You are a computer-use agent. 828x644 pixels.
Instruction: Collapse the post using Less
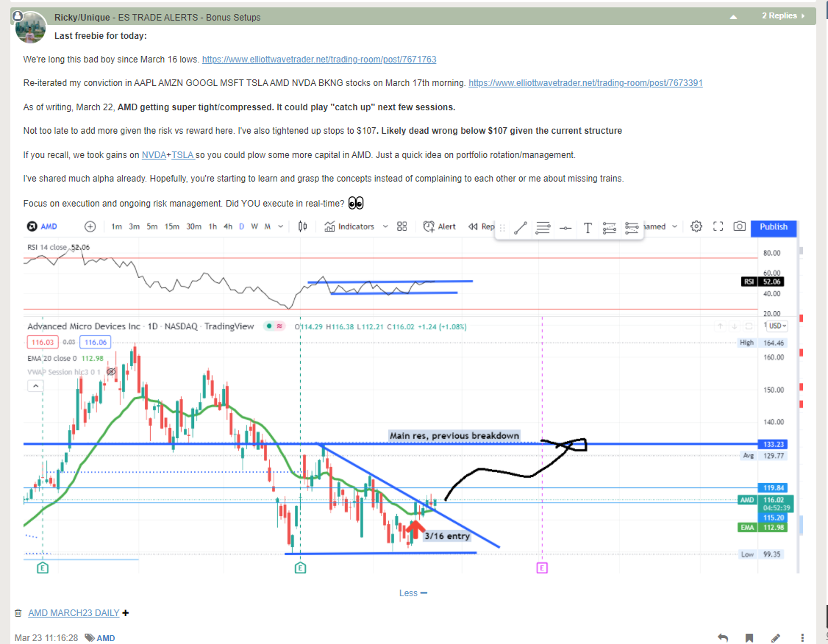[x=413, y=593]
